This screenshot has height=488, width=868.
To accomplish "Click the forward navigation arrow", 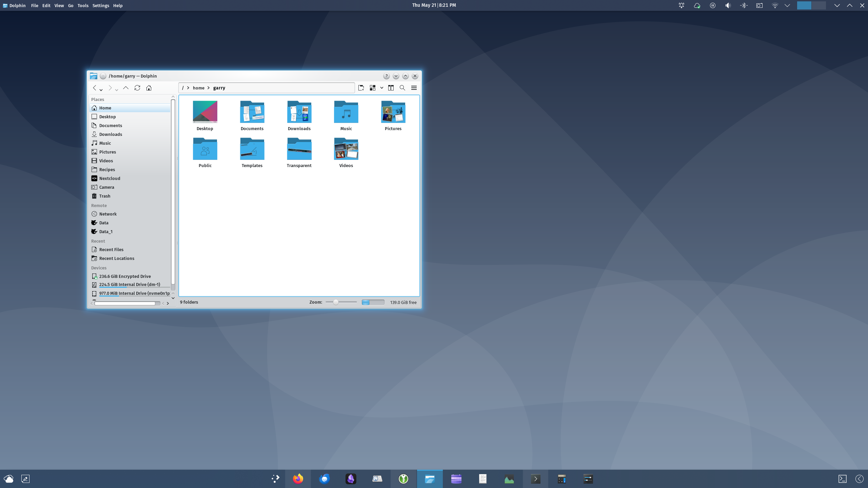I will (110, 88).
